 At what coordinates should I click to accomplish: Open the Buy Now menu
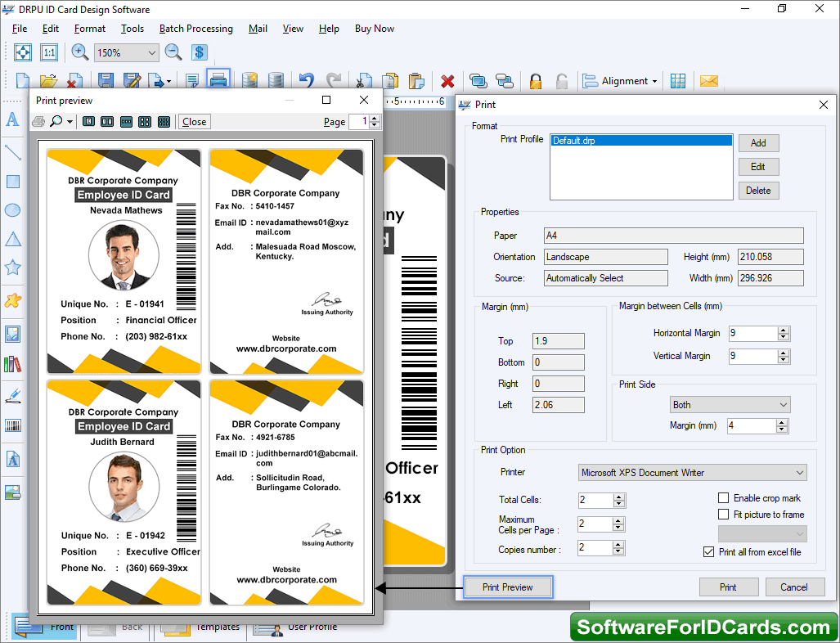point(375,29)
